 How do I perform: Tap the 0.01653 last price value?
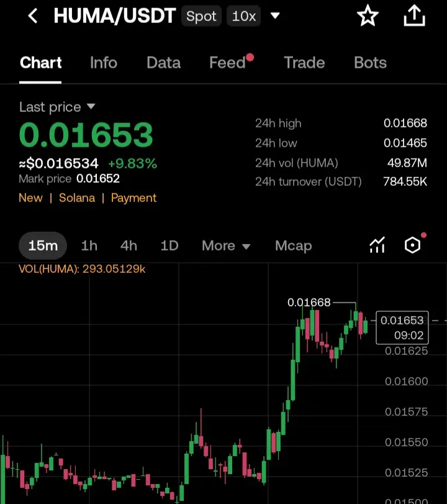tap(86, 135)
